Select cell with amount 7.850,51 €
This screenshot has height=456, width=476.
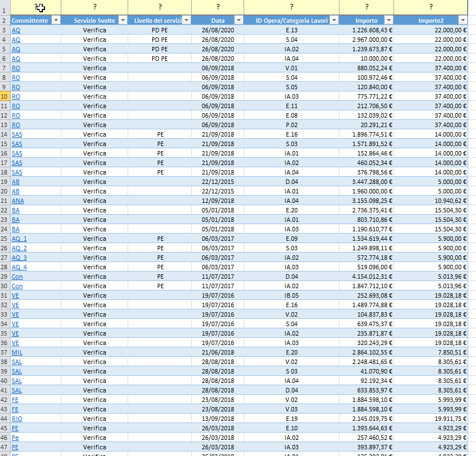pyautogui.click(x=430, y=352)
